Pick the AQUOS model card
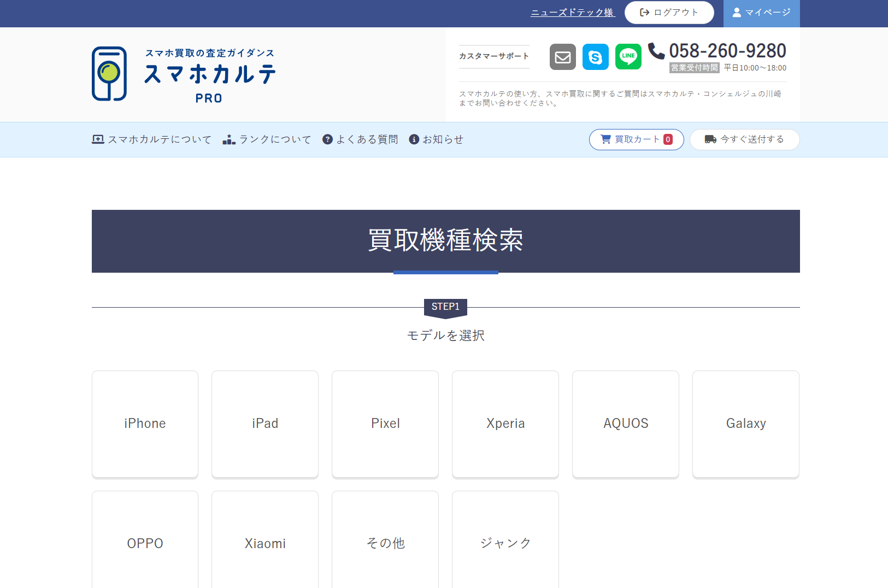Screen dimensions: 888x588 coord(626,424)
